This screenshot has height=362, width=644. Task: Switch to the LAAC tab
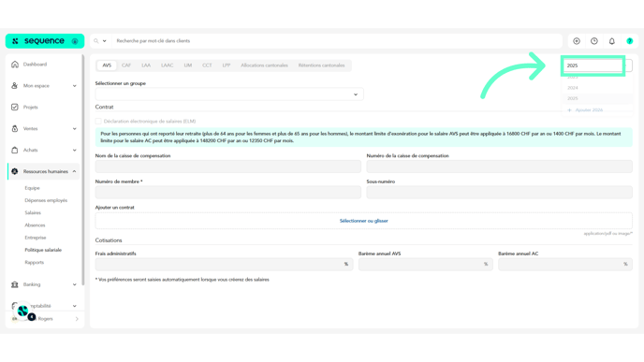click(168, 65)
